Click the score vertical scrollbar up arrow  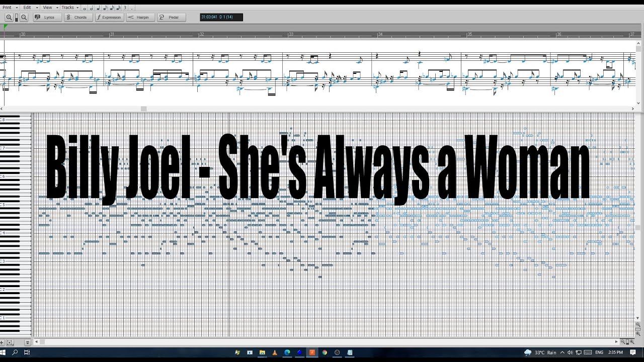point(638,43)
